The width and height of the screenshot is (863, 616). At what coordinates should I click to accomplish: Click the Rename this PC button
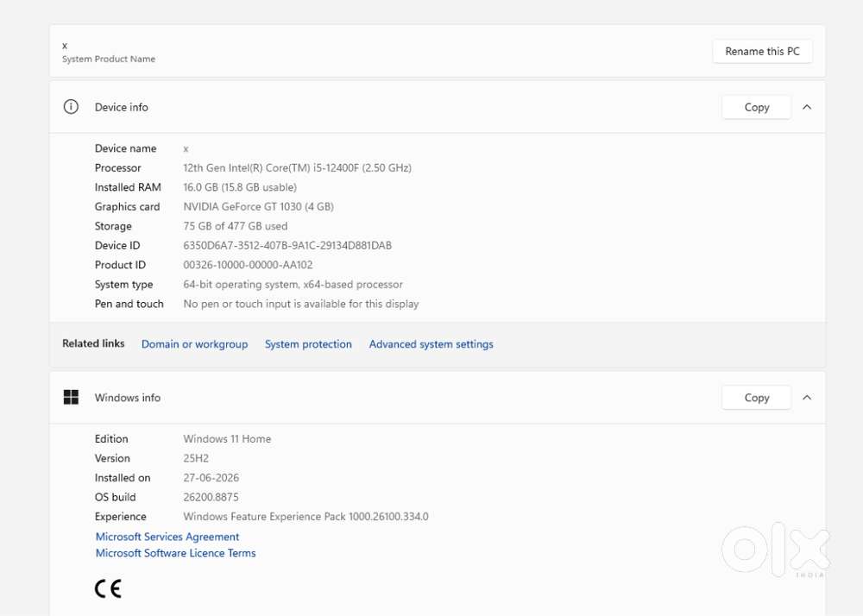[762, 51]
